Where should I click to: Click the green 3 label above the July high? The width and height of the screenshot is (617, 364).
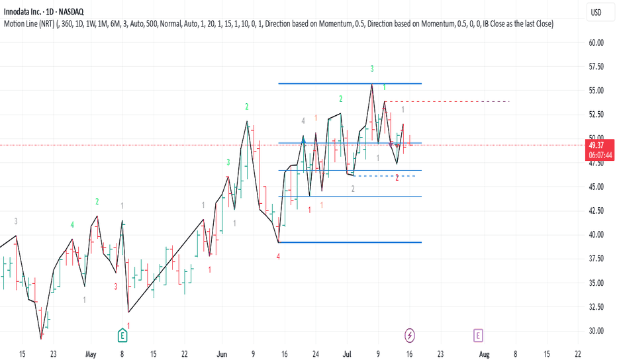coord(372,69)
